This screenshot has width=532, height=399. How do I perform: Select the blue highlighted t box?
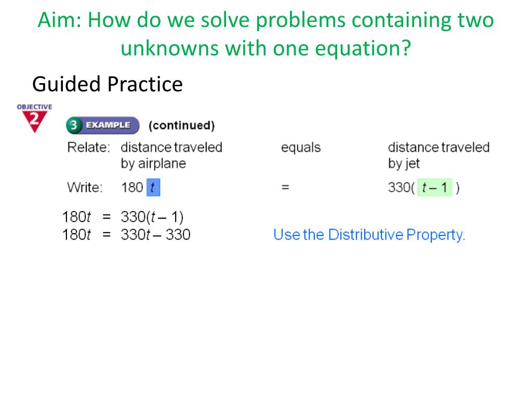click(x=153, y=187)
